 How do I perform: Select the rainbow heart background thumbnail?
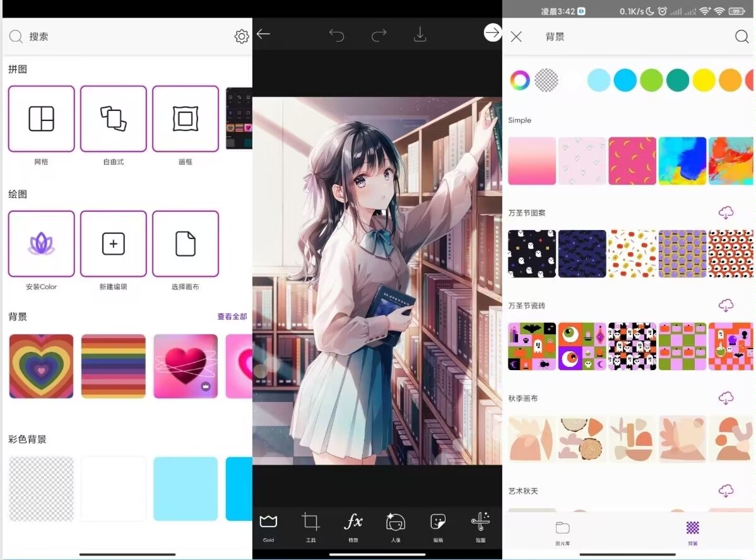[x=41, y=366]
